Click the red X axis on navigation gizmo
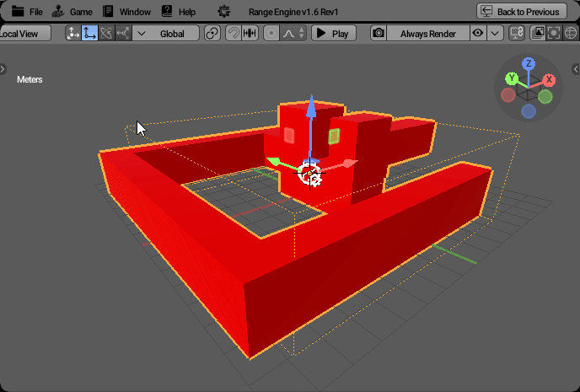Image resolution: width=580 pixels, height=392 pixels. point(549,80)
